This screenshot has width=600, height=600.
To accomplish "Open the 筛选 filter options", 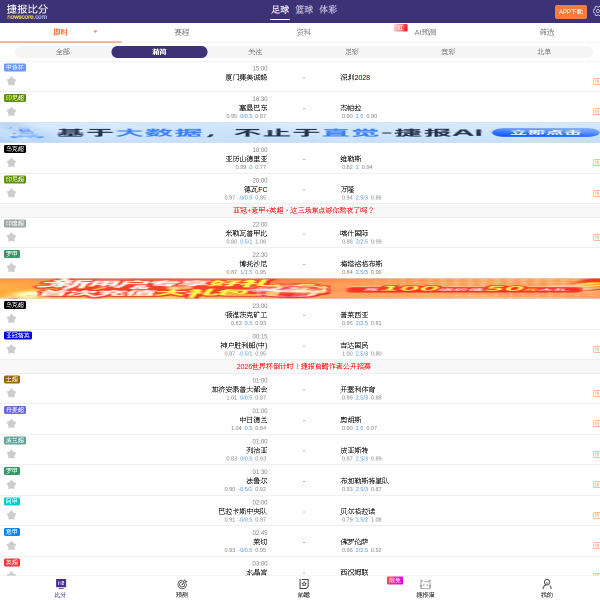I will pyautogui.click(x=546, y=32).
